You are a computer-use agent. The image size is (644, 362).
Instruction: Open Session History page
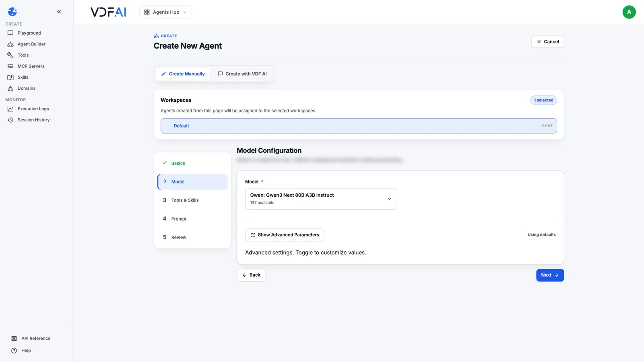33,120
